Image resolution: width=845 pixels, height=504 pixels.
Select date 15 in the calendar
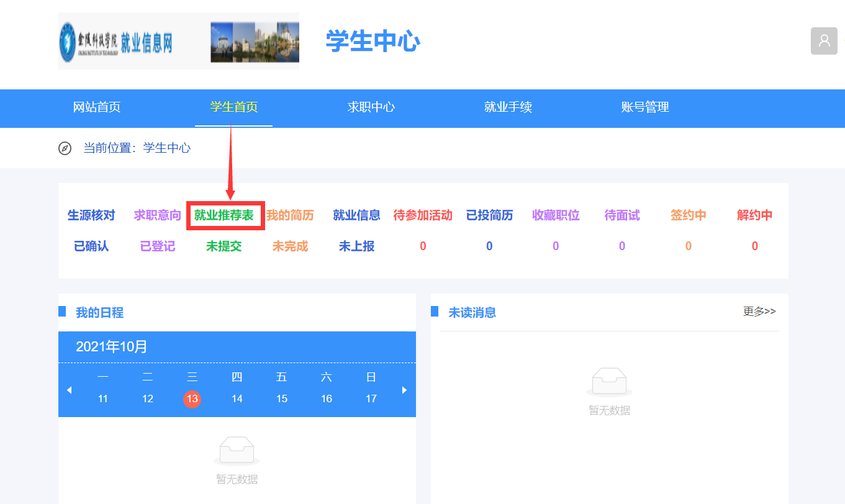282,398
